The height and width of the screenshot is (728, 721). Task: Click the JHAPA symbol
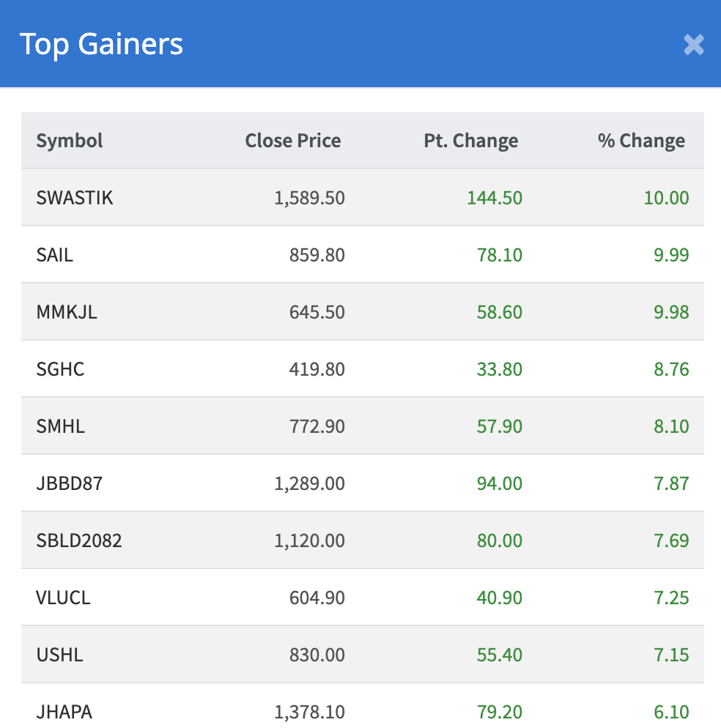click(64, 711)
